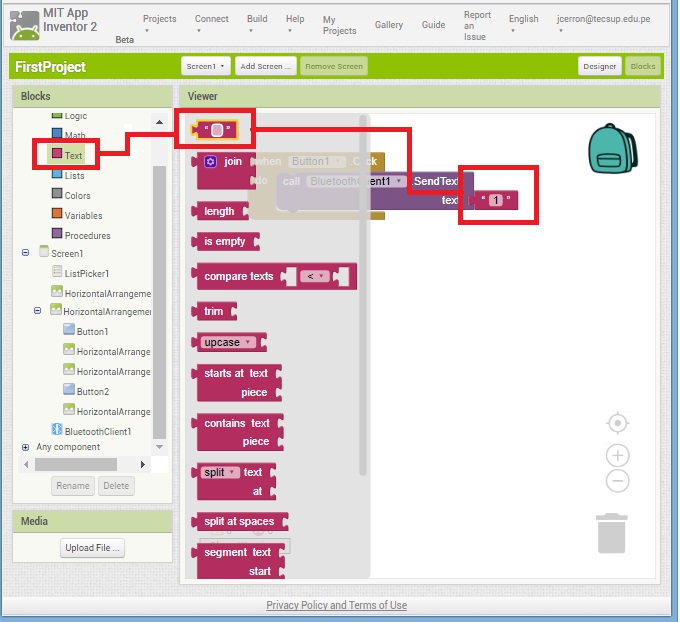Click Report an Issue
Viewport: 680px width, 622px height.
click(477, 26)
